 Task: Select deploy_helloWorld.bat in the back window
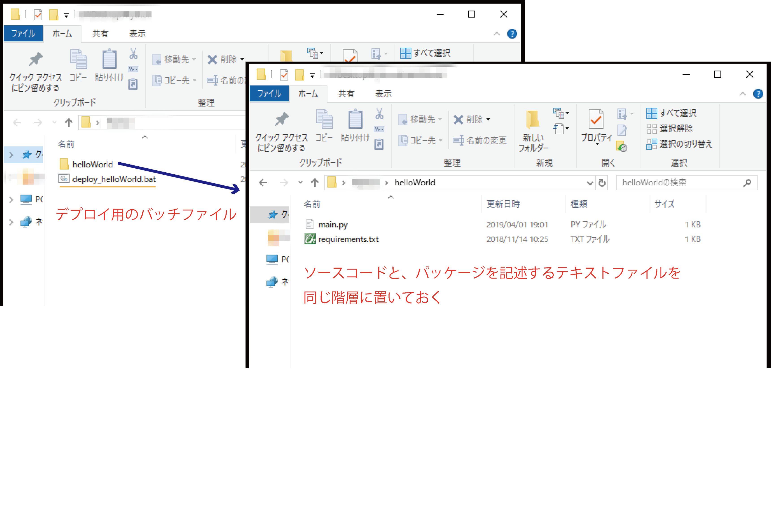click(x=114, y=179)
